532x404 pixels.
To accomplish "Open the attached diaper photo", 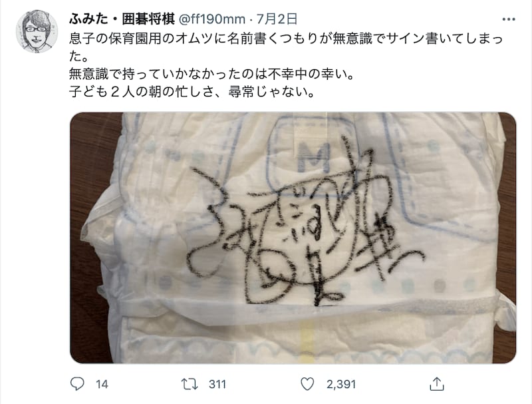I will click(293, 238).
